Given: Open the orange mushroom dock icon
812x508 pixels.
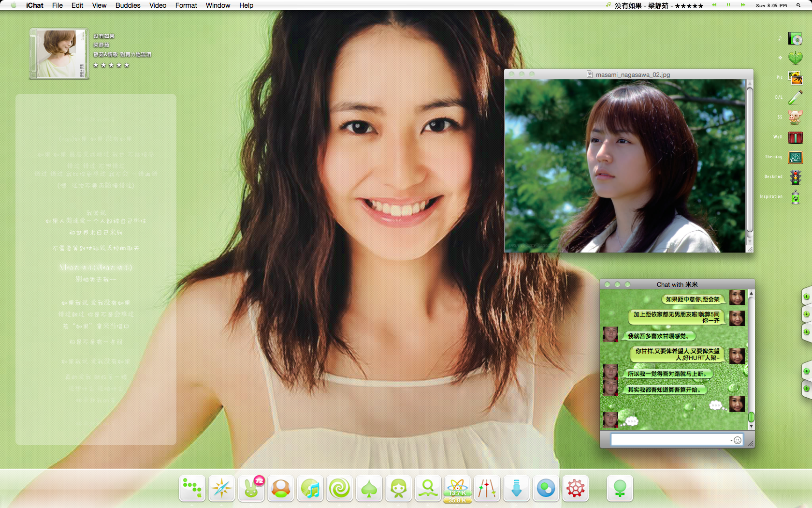Looking at the screenshot, I should pyautogui.click(x=281, y=488).
